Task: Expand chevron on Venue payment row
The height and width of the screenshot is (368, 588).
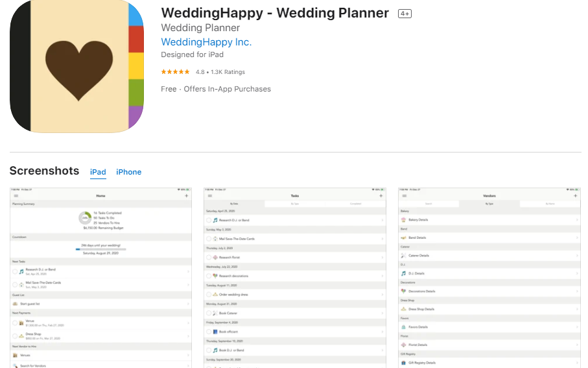Action: pos(188,323)
